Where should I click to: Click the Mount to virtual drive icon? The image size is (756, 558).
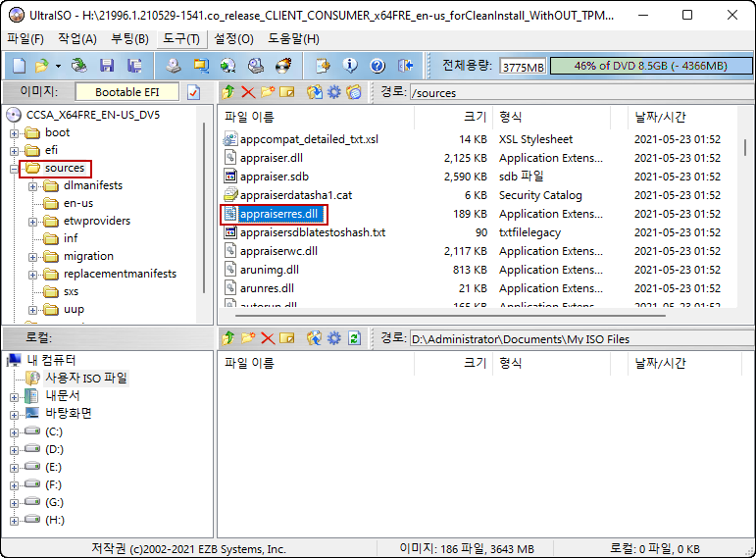256,66
